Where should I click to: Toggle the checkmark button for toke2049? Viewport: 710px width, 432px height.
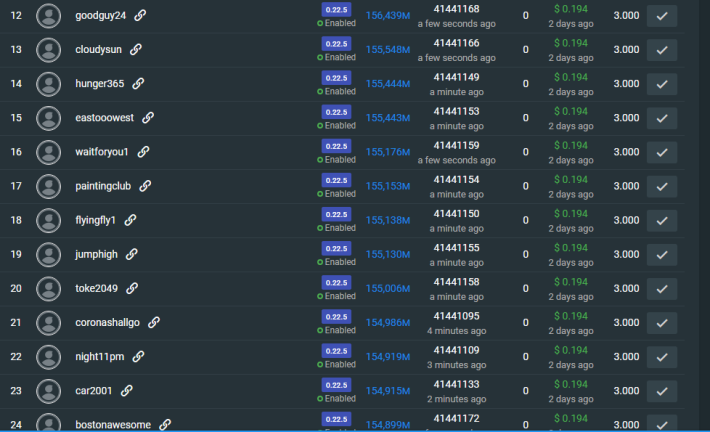[x=662, y=288]
